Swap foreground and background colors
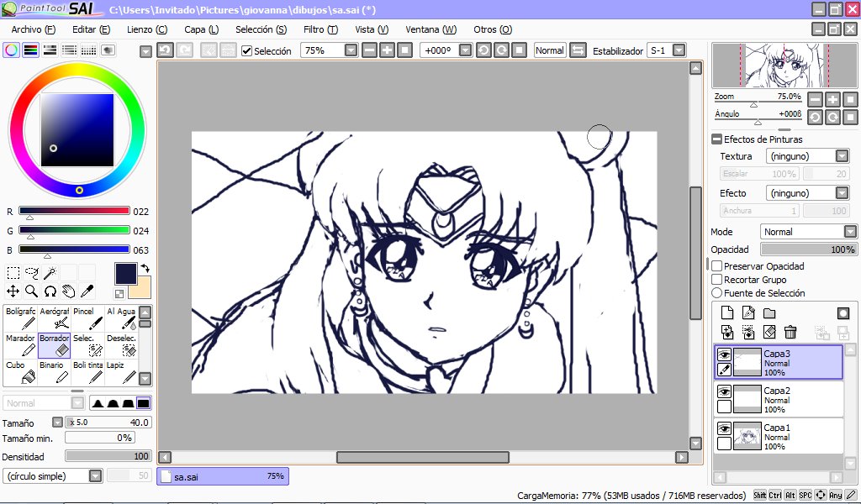 pos(145,269)
